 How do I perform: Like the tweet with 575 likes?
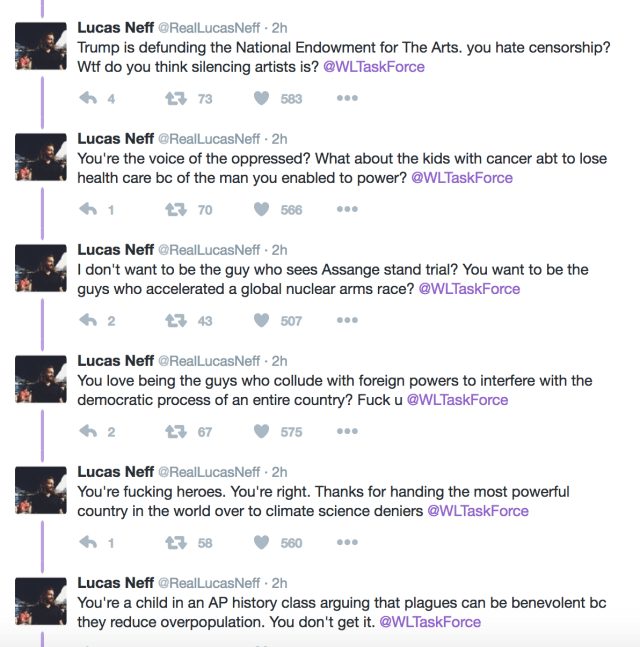[x=261, y=431]
